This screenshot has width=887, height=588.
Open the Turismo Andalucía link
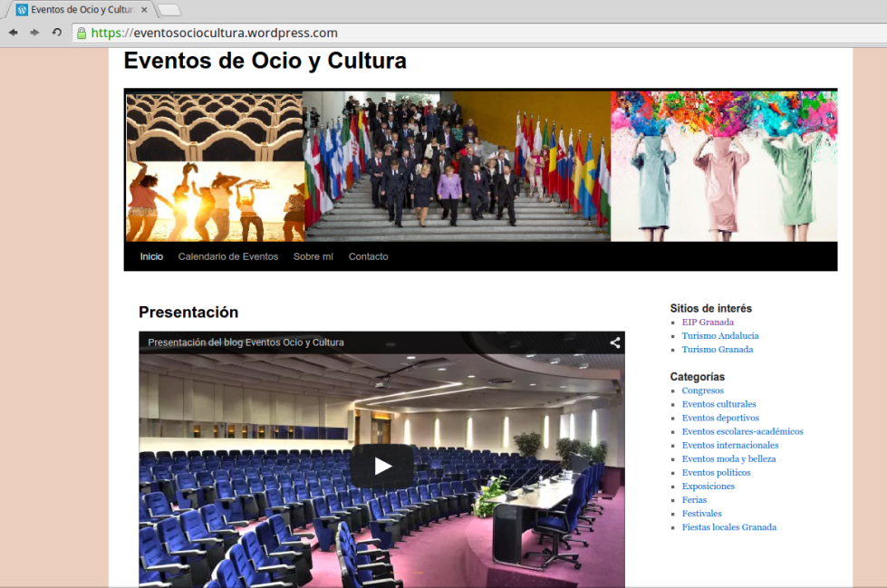[x=720, y=335]
